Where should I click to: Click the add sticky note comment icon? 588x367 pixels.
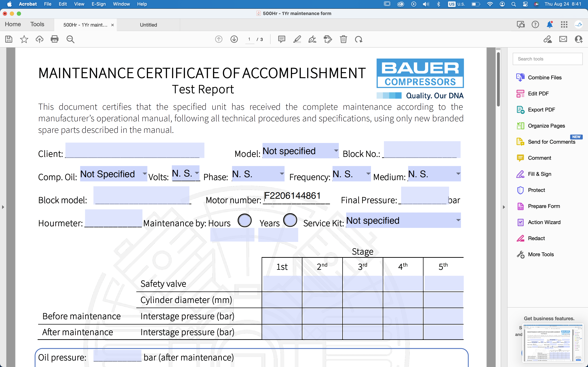[281, 39]
